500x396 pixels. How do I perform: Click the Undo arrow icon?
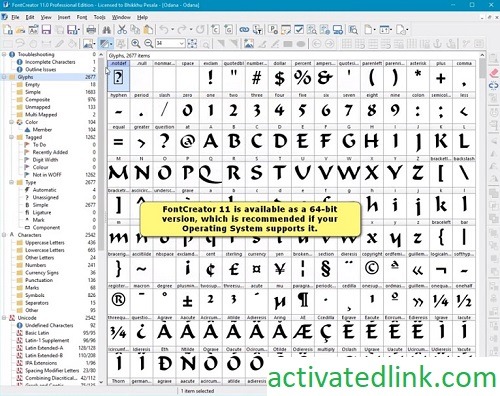pos(164,30)
